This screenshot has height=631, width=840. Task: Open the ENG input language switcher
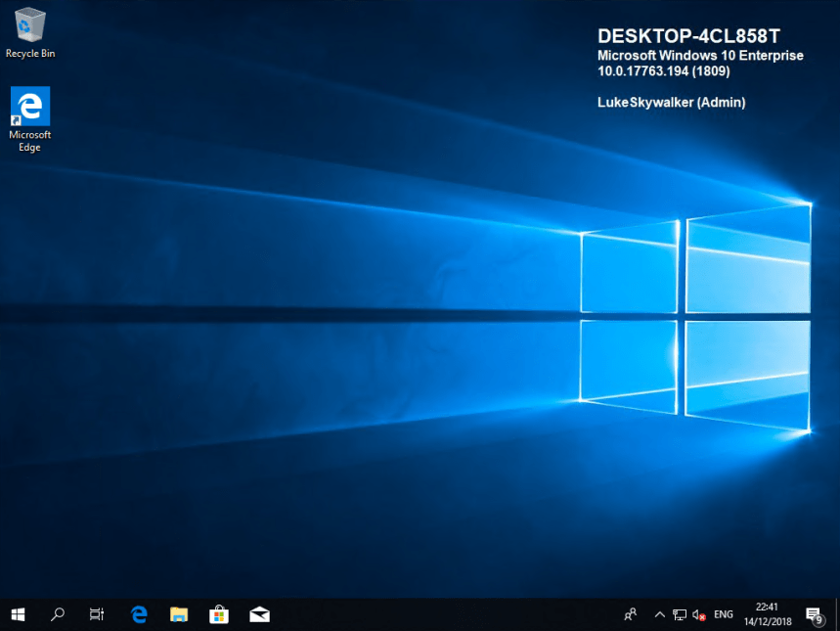pos(724,614)
